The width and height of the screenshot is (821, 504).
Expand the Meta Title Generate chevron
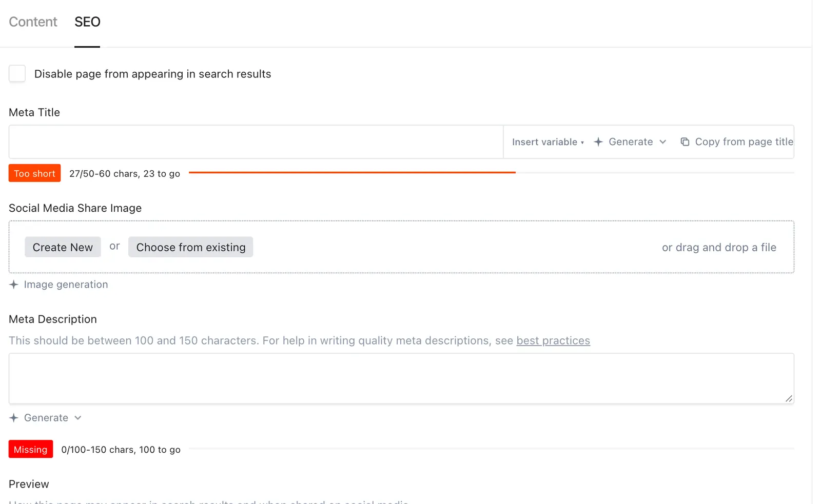pyautogui.click(x=662, y=142)
